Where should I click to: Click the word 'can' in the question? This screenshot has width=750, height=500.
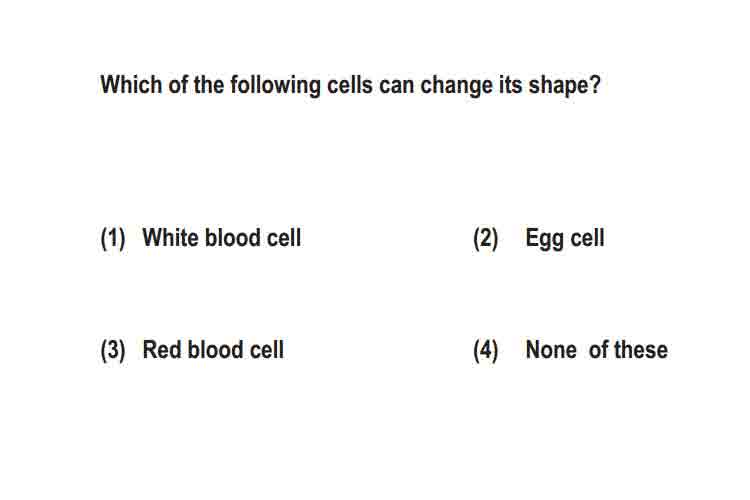[397, 87]
